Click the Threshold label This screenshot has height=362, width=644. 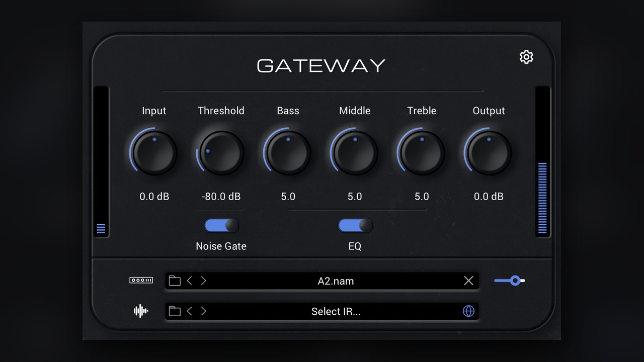click(x=221, y=111)
